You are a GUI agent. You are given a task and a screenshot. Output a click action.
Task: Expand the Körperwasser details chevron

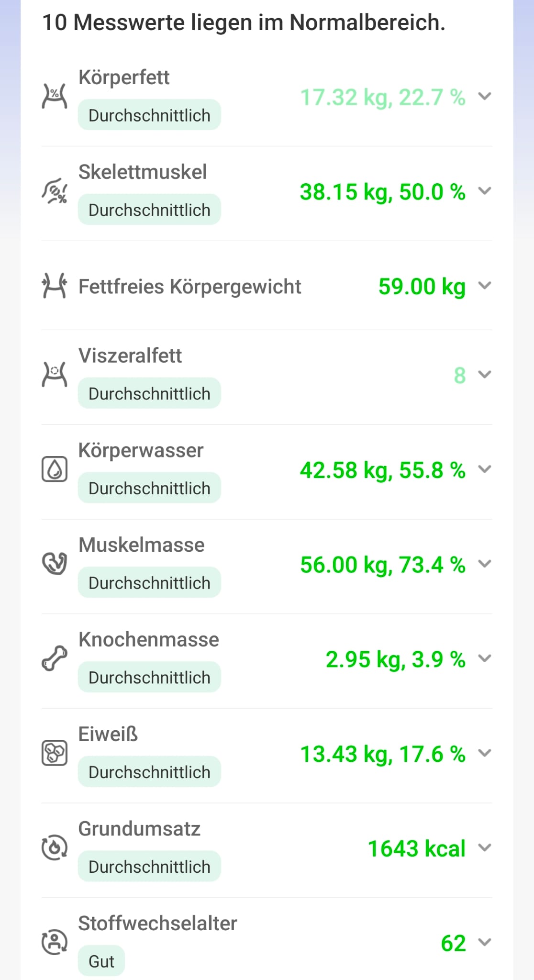[x=485, y=469]
